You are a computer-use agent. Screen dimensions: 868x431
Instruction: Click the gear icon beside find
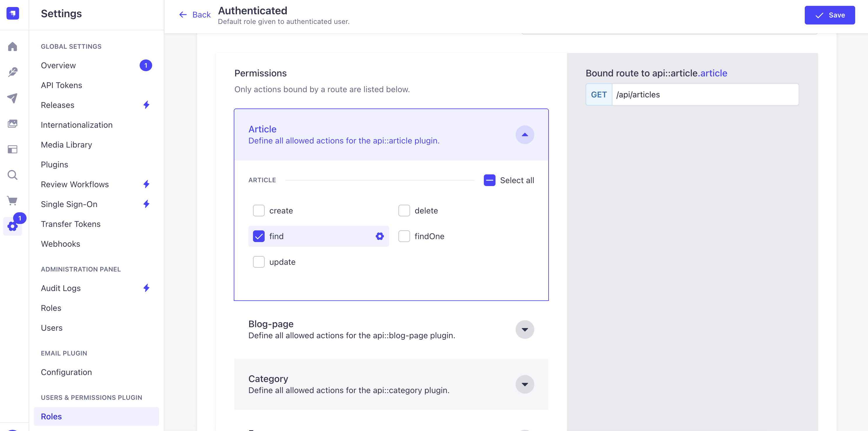(379, 236)
